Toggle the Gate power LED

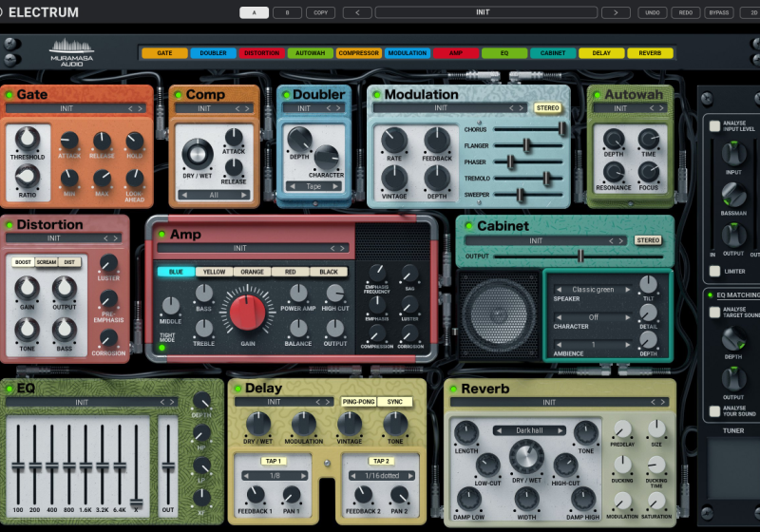tap(9, 96)
